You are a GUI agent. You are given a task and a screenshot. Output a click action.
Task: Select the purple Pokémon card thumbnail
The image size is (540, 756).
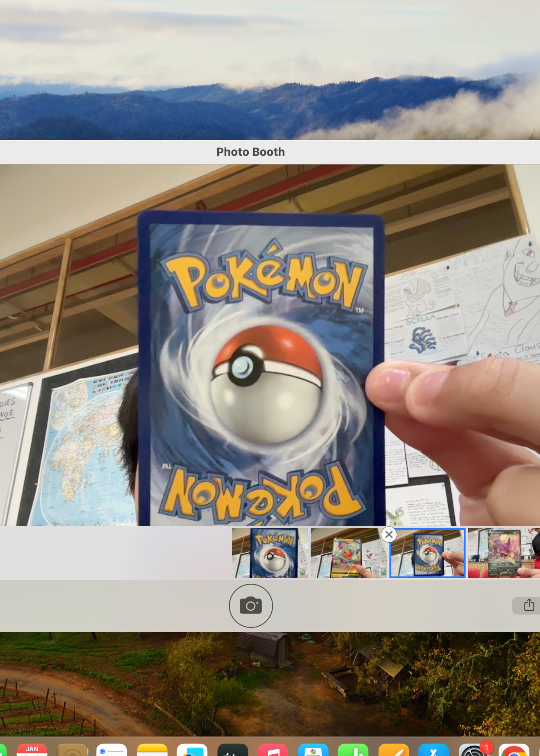coord(504,553)
